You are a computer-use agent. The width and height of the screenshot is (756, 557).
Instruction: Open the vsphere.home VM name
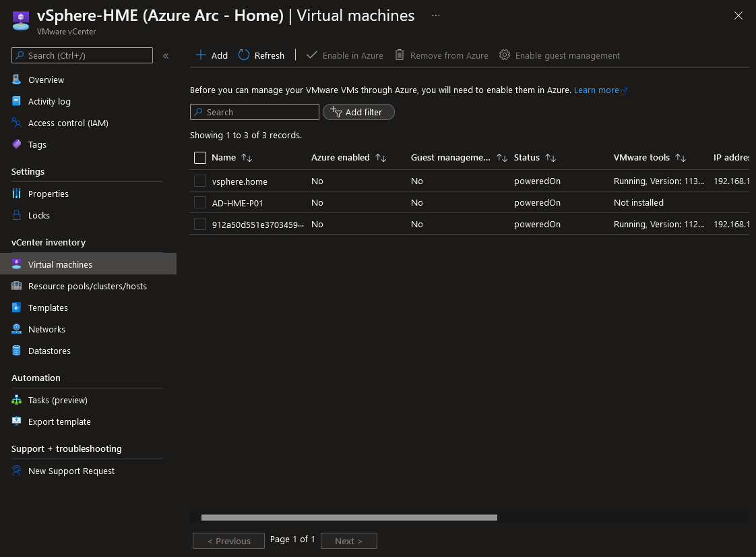(240, 181)
